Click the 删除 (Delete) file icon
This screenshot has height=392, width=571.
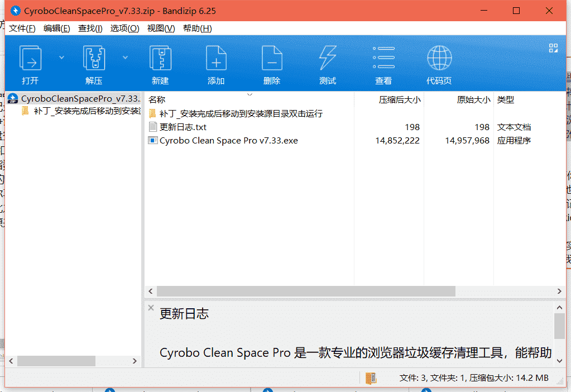[272, 58]
